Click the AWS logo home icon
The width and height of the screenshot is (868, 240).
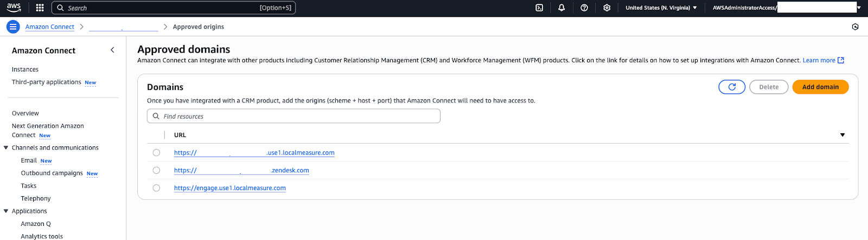tap(14, 8)
